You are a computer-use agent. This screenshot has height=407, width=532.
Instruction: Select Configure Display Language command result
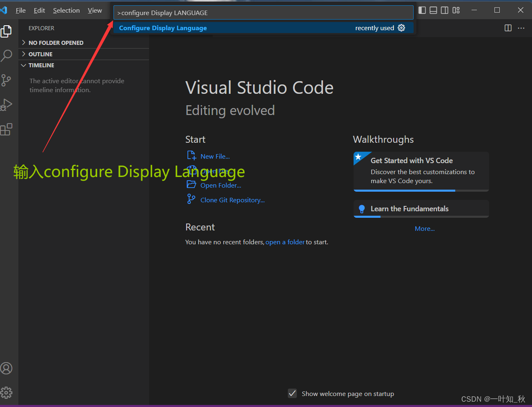click(263, 28)
